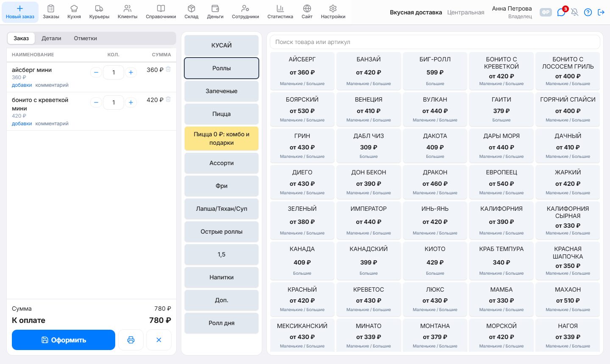Click the help question mark icon
This screenshot has width=610, height=364.
click(x=588, y=12)
